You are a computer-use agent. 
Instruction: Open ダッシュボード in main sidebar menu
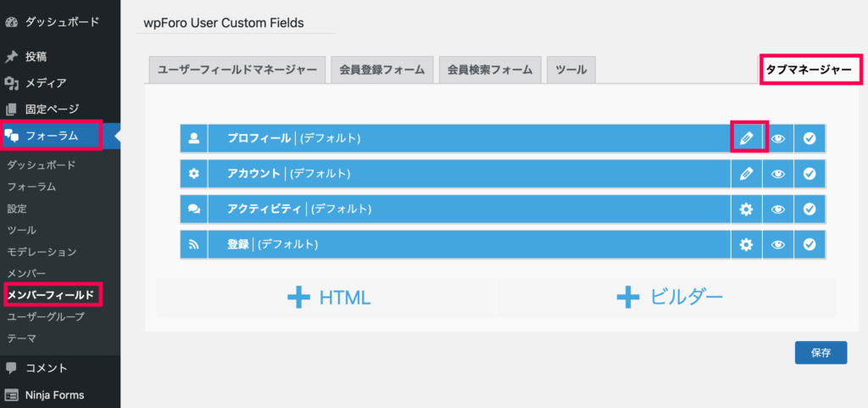coord(60,23)
